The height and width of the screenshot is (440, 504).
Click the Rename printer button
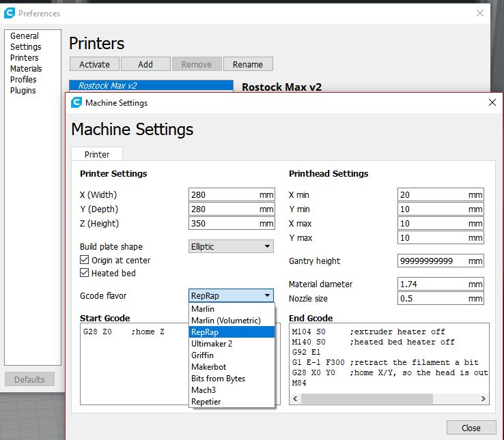247,64
